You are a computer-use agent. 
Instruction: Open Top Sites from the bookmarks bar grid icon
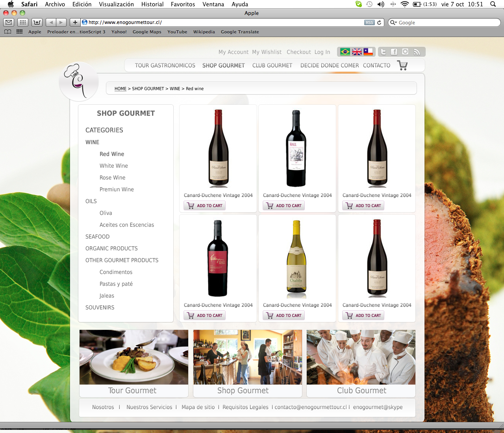coord(19,32)
